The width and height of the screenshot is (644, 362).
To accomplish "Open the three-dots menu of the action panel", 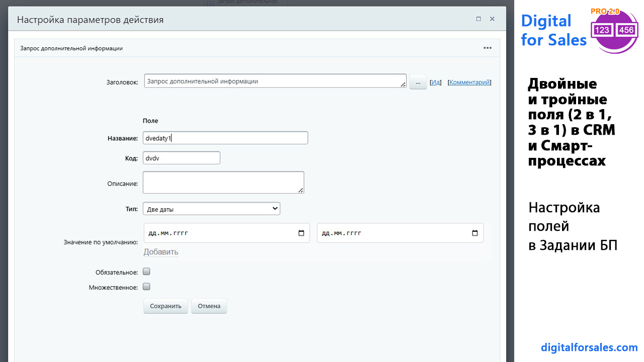I will pyautogui.click(x=487, y=48).
